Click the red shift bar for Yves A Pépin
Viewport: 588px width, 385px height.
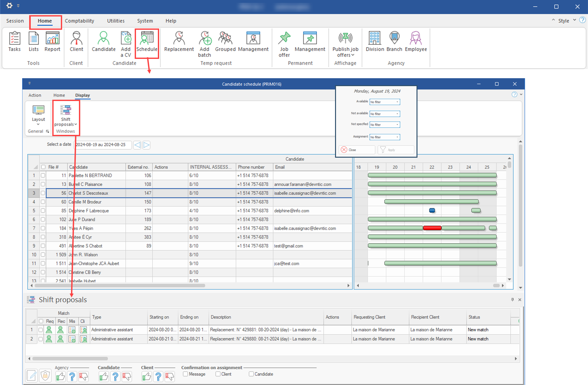click(x=432, y=228)
